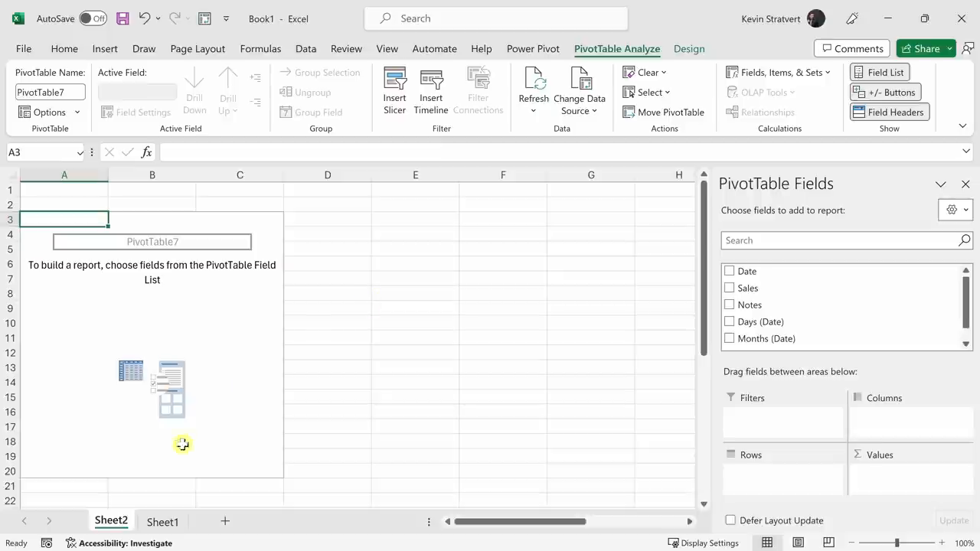
Task: Switch to Page Layout view
Action: point(798,543)
